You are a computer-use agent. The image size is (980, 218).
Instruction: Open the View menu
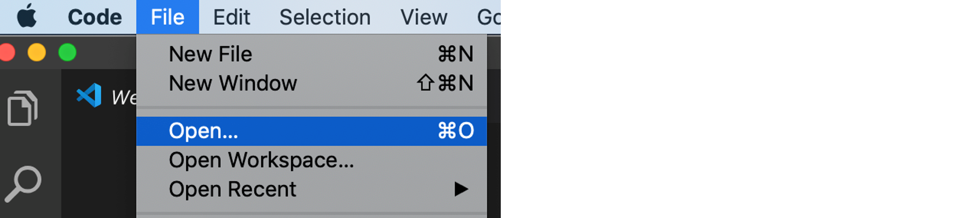pos(424,17)
